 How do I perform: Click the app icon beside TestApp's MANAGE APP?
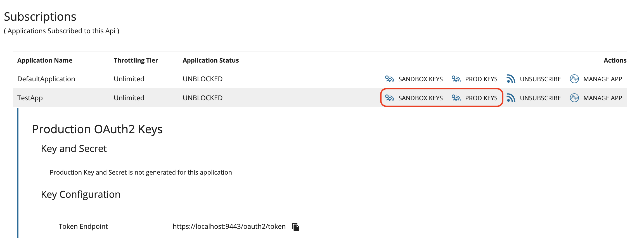click(574, 98)
